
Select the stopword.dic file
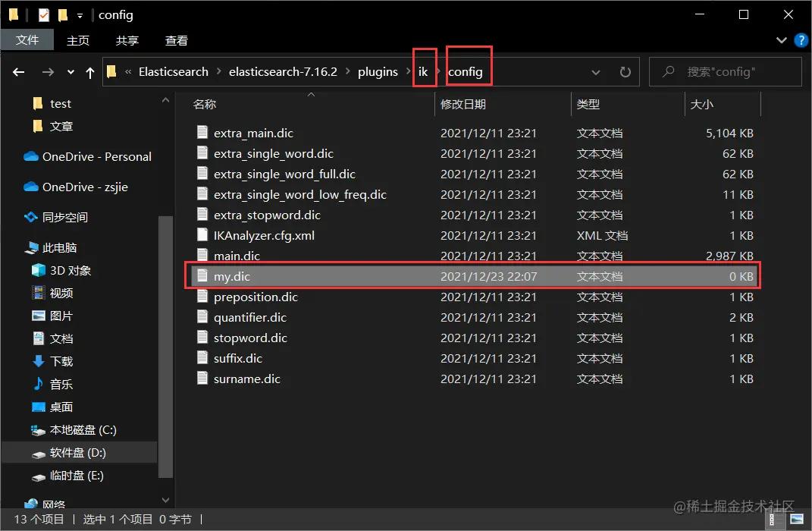click(473, 338)
